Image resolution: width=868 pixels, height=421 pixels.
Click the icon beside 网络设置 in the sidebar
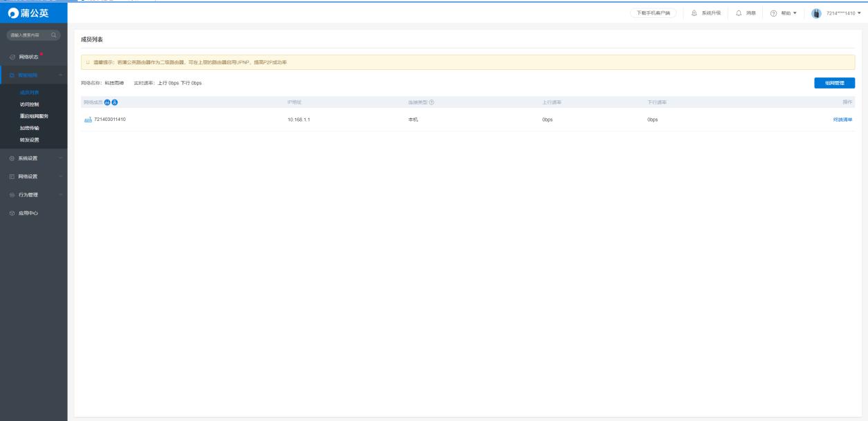(x=12, y=176)
